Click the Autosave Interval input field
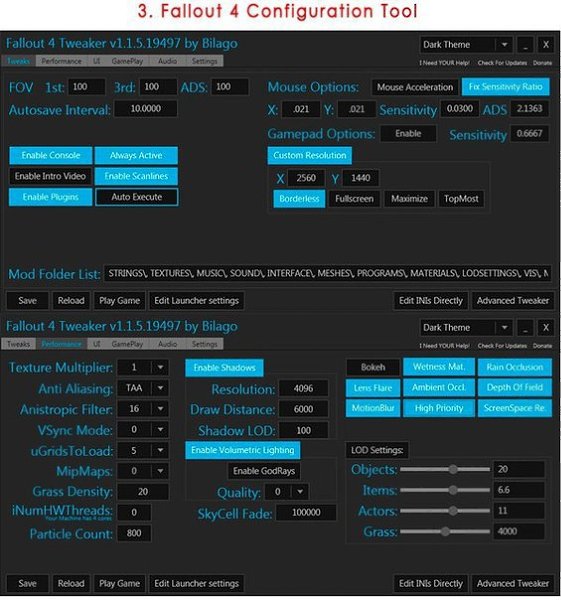This screenshot has height=600, width=561. pyautogui.click(x=146, y=109)
